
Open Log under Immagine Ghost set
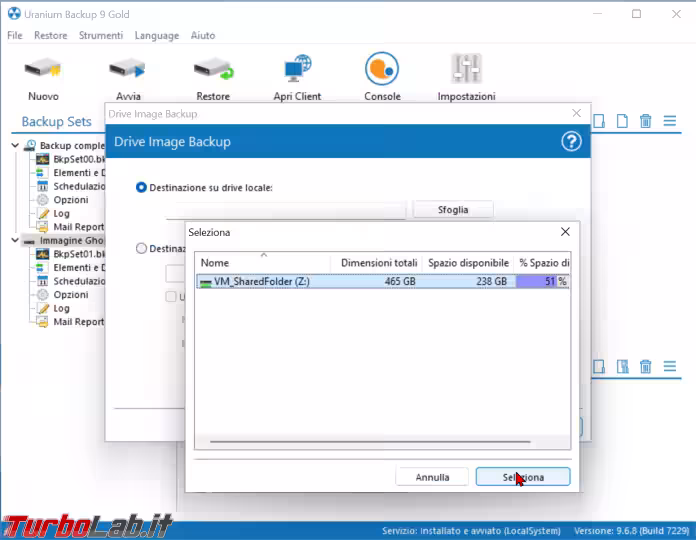pos(53,308)
